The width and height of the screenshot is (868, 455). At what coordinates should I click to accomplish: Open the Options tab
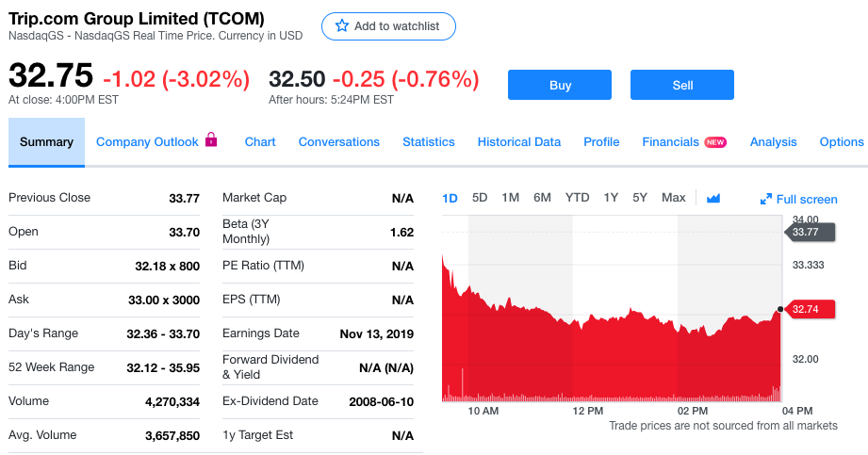[842, 141]
